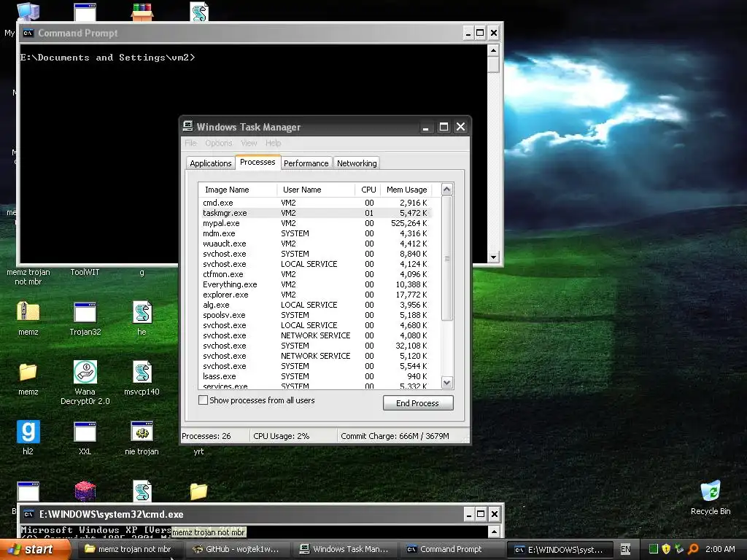Sort processes by CPU column

tap(368, 190)
